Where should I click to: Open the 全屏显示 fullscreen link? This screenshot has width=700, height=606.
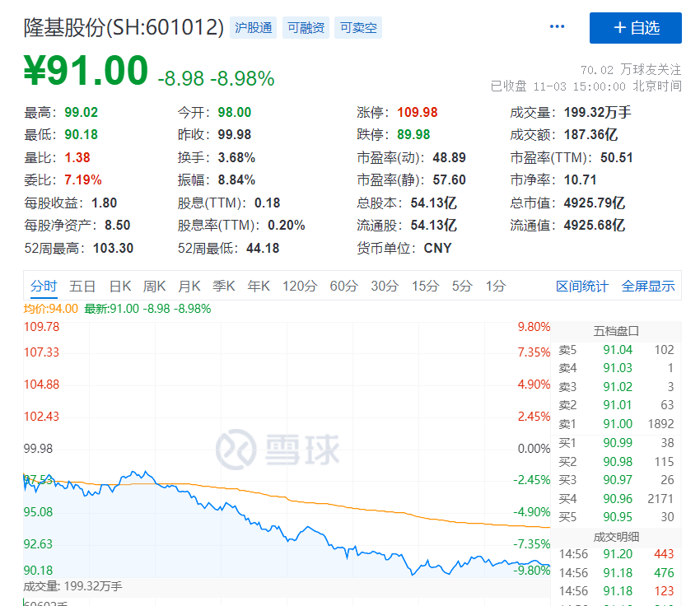coord(648,286)
